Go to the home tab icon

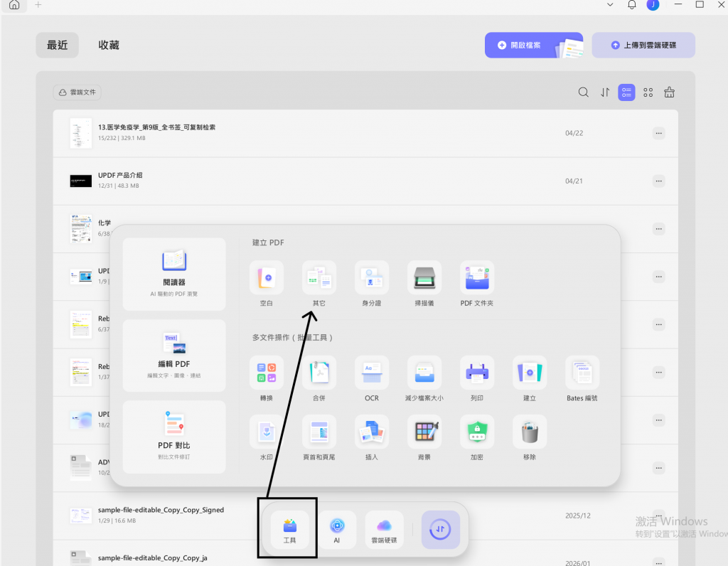[x=14, y=5]
